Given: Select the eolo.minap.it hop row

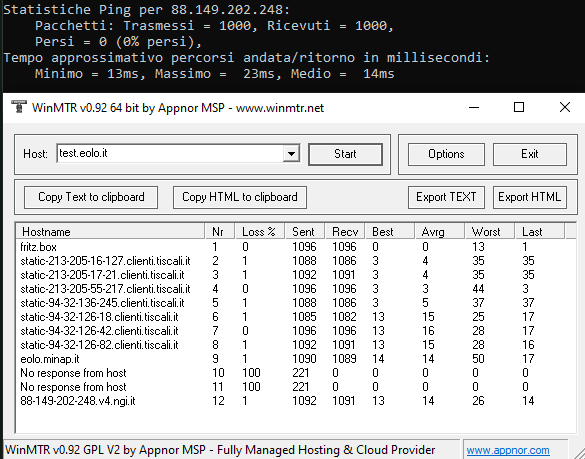Looking at the screenshot, I should (295, 359).
